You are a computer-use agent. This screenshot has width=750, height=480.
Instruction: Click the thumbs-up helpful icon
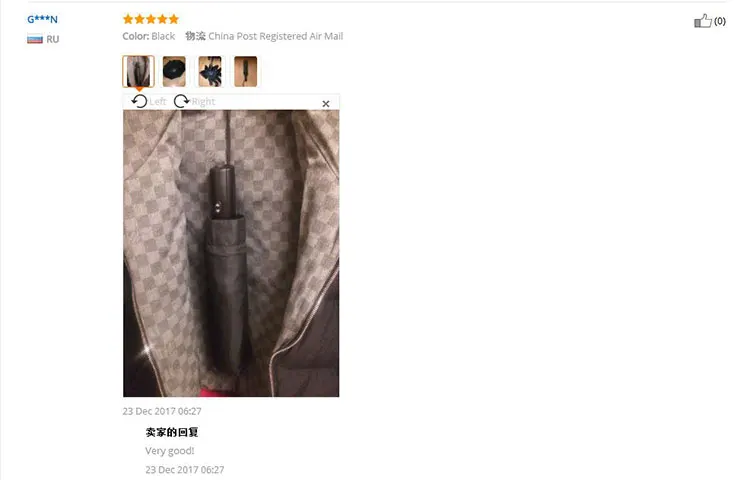click(703, 21)
